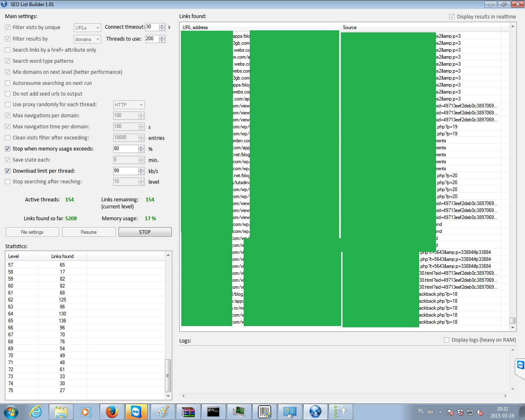The width and height of the screenshot is (525, 420).
Task: Open Windows Explorer folder icon in taskbar
Action: point(61,411)
